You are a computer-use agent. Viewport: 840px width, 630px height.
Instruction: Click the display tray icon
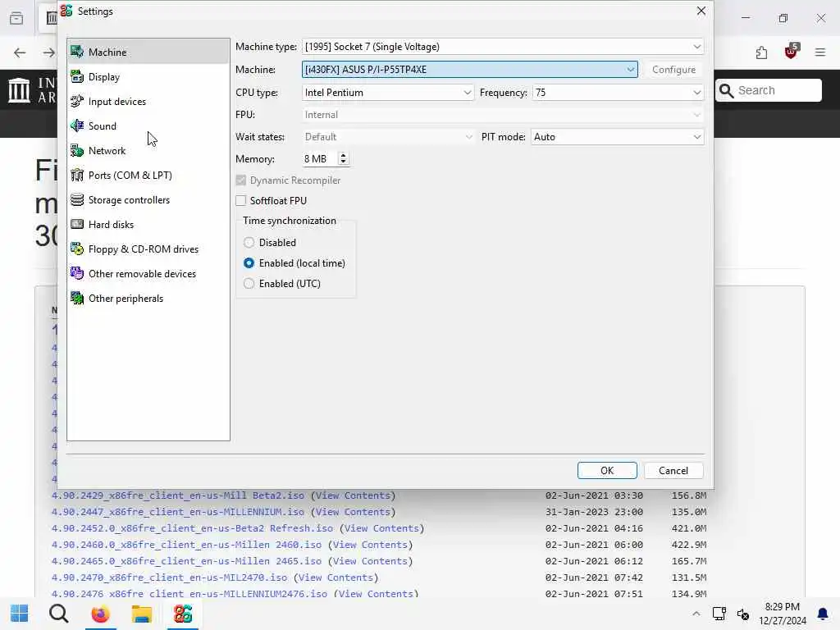click(x=719, y=614)
